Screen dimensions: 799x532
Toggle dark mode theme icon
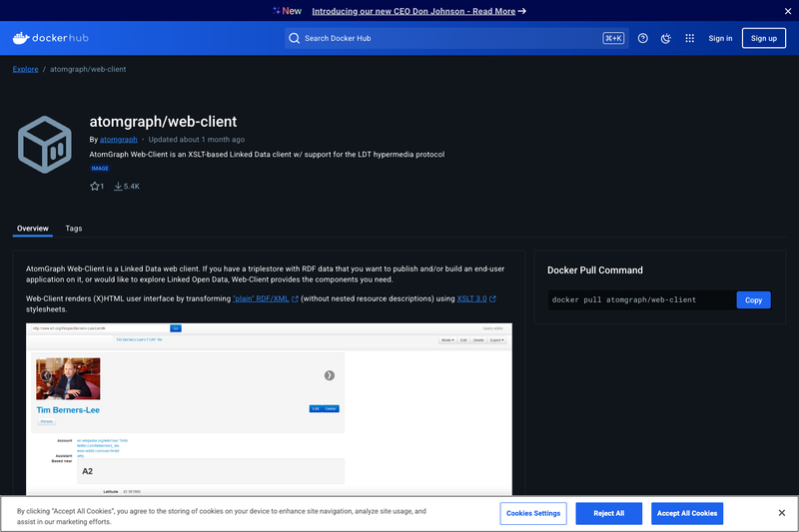(666, 38)
